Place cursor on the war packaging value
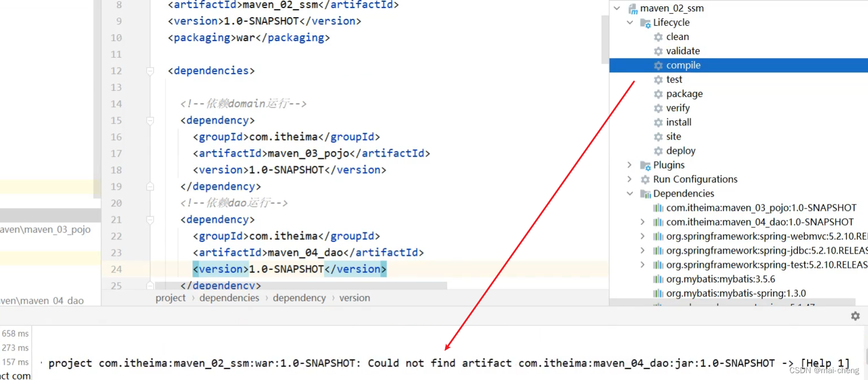868x380 pixels. coord(245,38)
